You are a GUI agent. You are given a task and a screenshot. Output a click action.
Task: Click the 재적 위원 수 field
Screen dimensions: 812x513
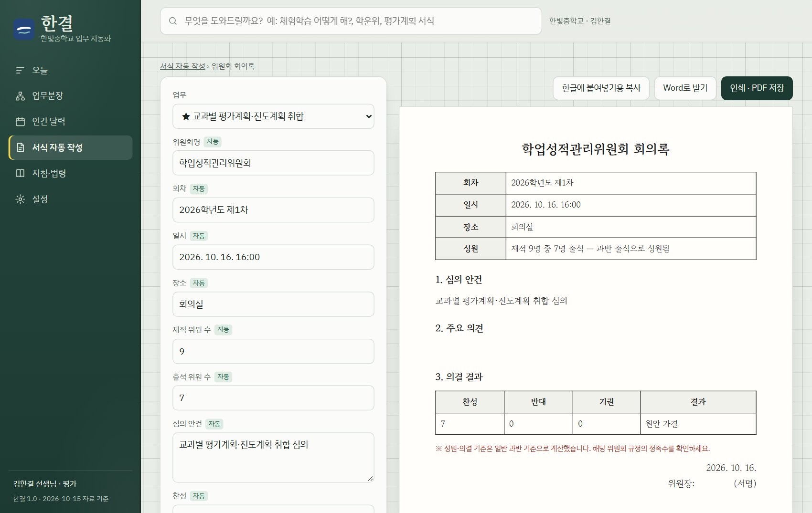[x=273, y=351]
